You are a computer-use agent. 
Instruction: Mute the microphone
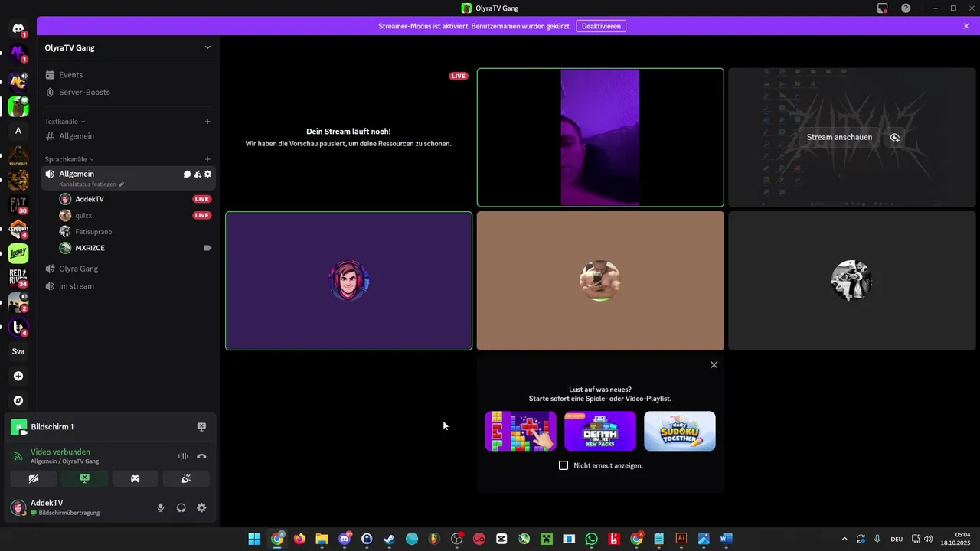pyautogui.click(x=161, y=507)
